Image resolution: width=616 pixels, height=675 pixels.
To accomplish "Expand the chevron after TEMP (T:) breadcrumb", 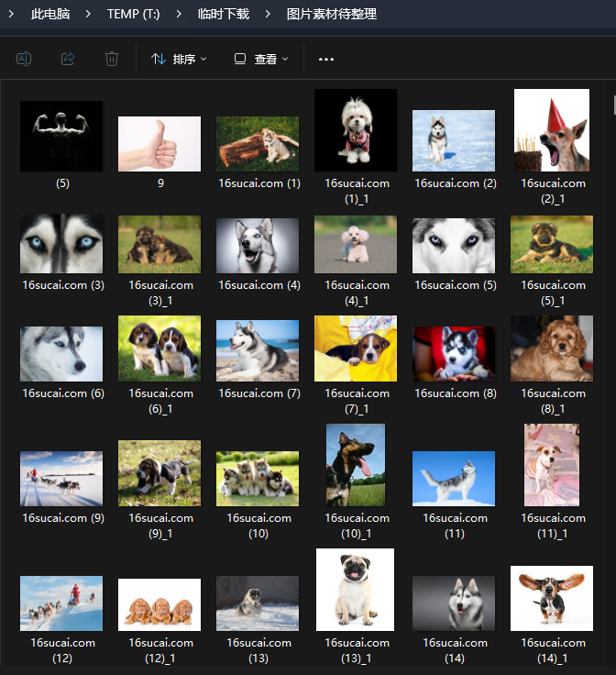I will point(179,14).
